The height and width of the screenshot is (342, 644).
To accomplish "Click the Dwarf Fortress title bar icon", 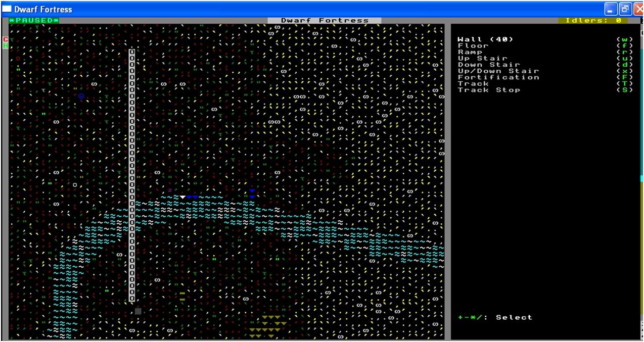I will pyautogui.click(x=7, y=9).
